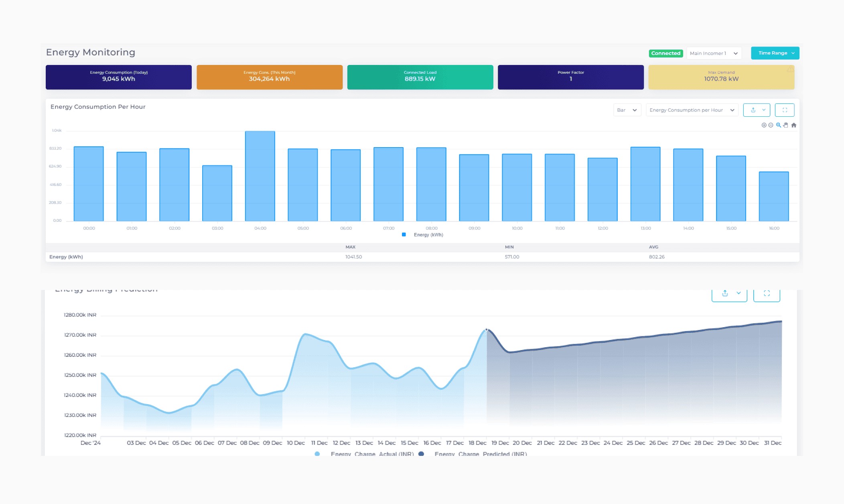Image resolution: width=844 pixels, height=504 pixels.
Task: Click the zoom in plus icon
Action: [764, 125]
